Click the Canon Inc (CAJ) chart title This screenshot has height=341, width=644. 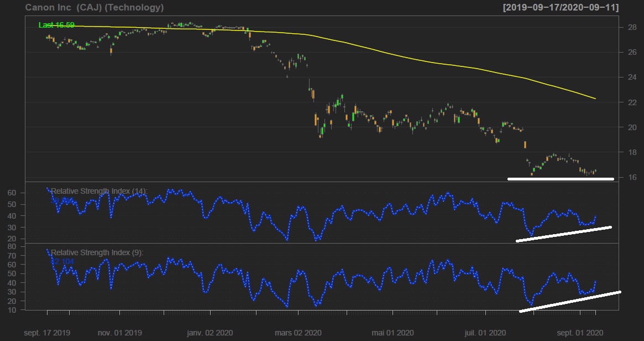coord(95,8)
